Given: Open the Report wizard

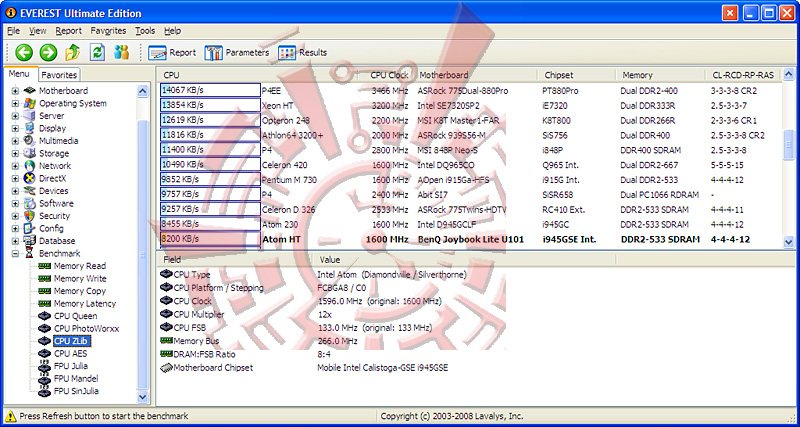Looking at the screenshot, I should pyautogui.click(x=172, y=53).
